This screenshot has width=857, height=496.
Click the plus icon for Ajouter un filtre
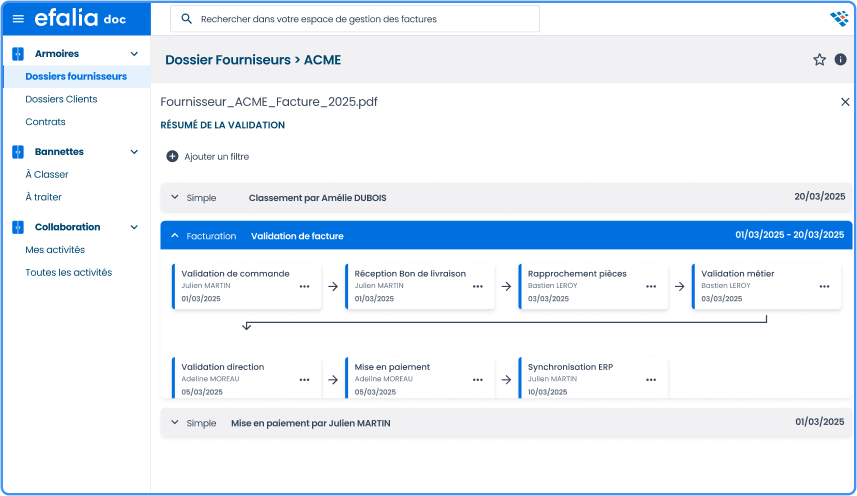pyautogui.click(x=172, y=157)
